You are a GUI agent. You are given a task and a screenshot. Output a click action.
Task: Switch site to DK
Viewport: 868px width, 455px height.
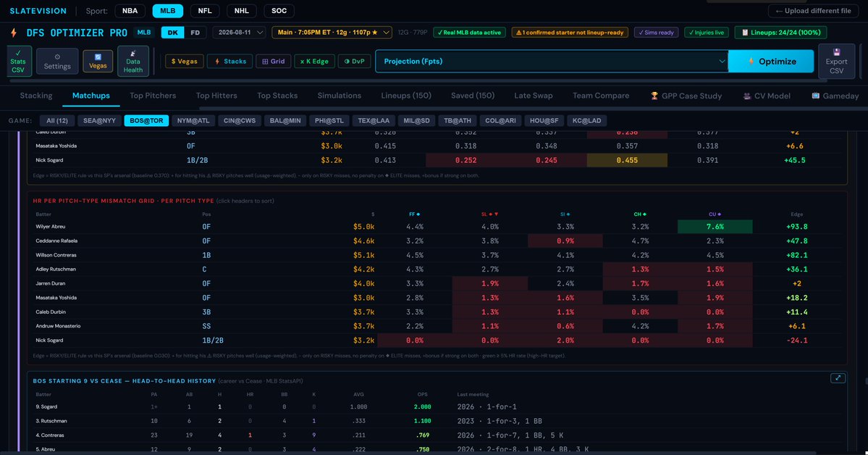tap(173, 33)
